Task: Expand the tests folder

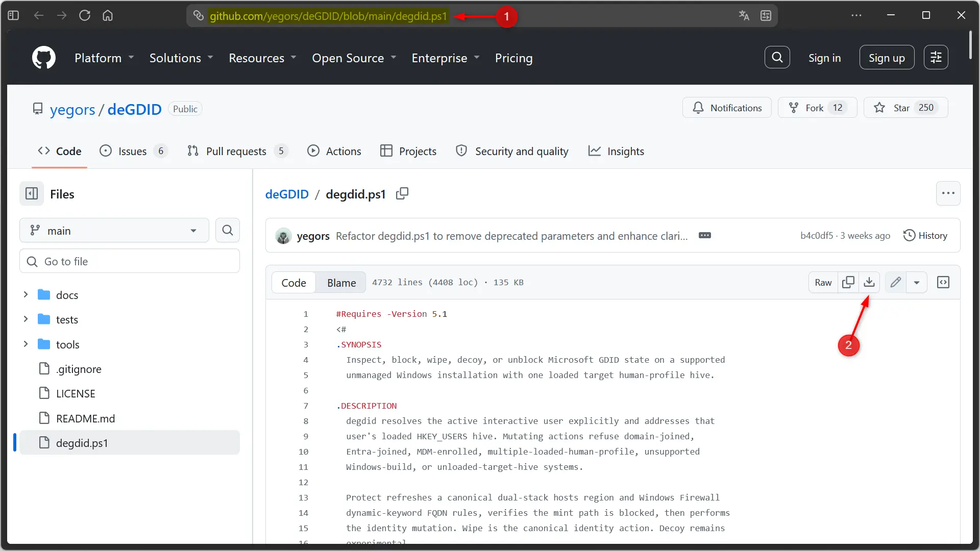Action: [26, 319]
